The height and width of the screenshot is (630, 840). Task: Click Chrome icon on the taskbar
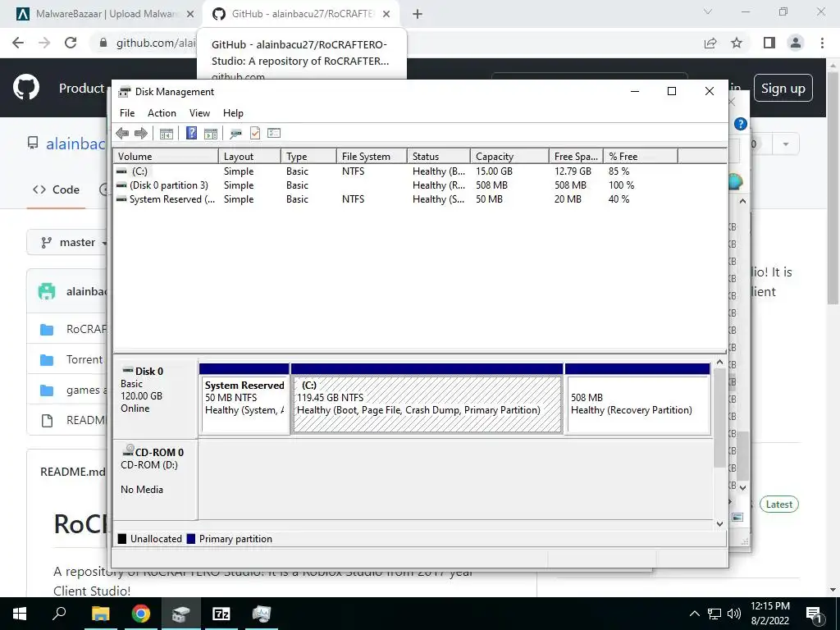coord(141,614)
